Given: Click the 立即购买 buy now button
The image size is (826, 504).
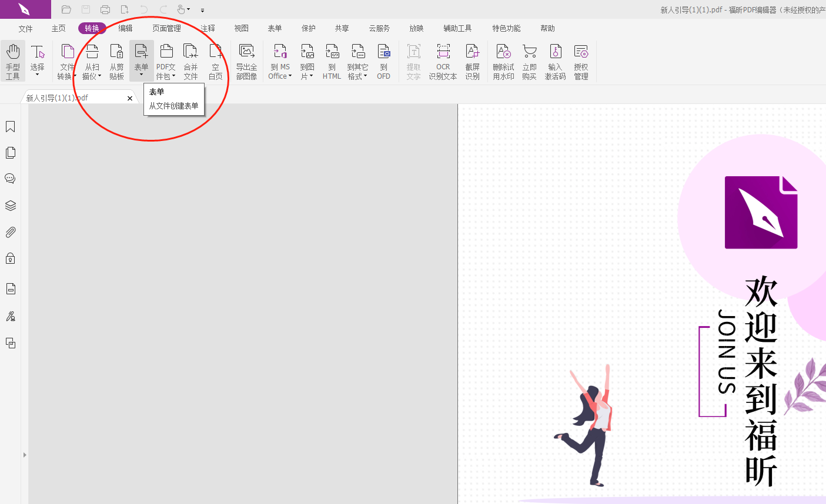Looking at the screenshot, I should click(529, 61).
